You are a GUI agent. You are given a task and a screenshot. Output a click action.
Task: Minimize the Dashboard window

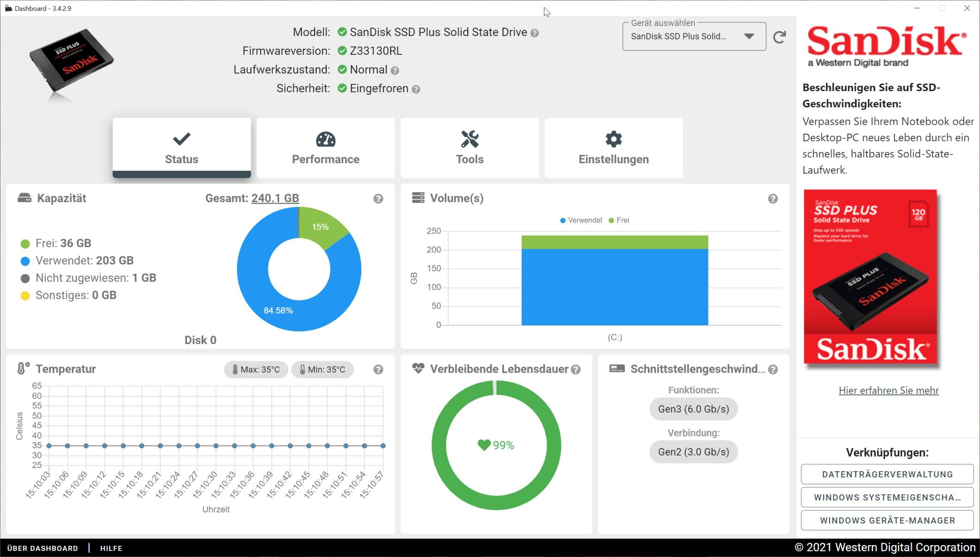pyautogui.click(x=916, y=8)
